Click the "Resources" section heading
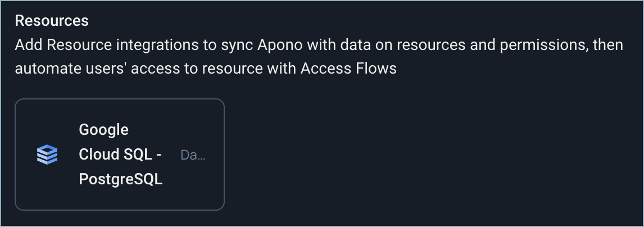Viewport: 644px width, 227px height. pos(52,21)
